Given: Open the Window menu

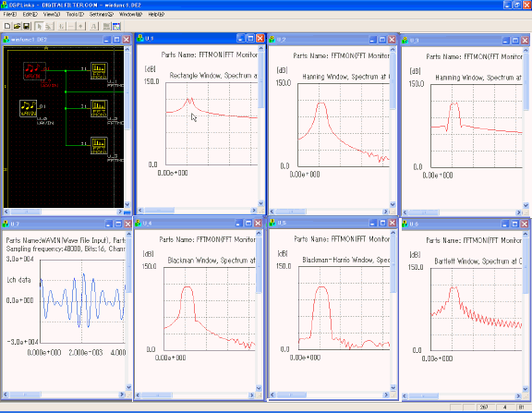Looking at the screenshot, I should 130,14.
